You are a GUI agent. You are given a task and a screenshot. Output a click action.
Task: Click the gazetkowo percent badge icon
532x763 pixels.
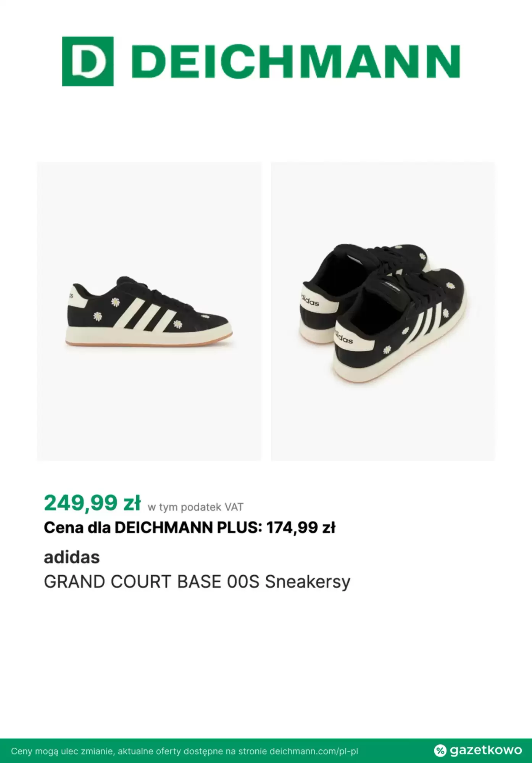[x=440, y=750]
